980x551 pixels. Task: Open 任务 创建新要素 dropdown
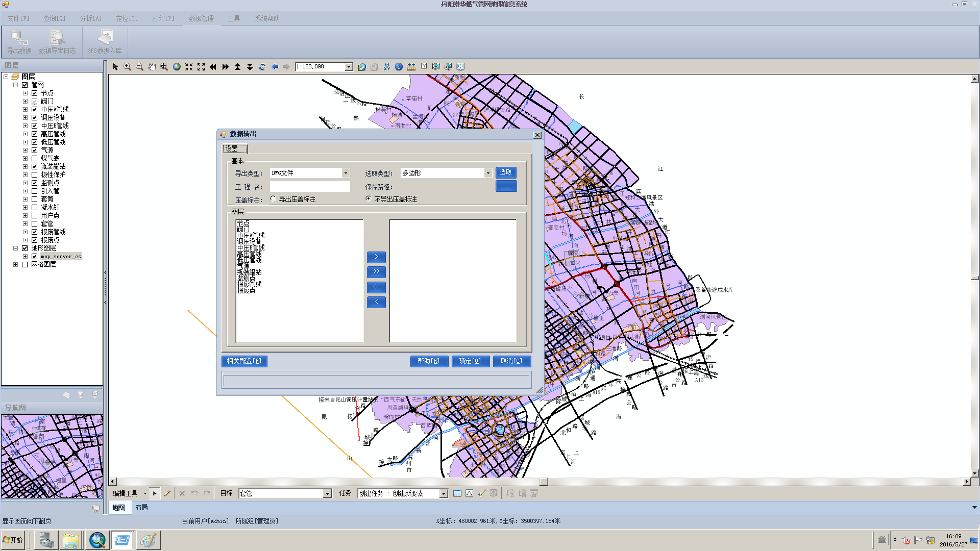pos(444,493)
